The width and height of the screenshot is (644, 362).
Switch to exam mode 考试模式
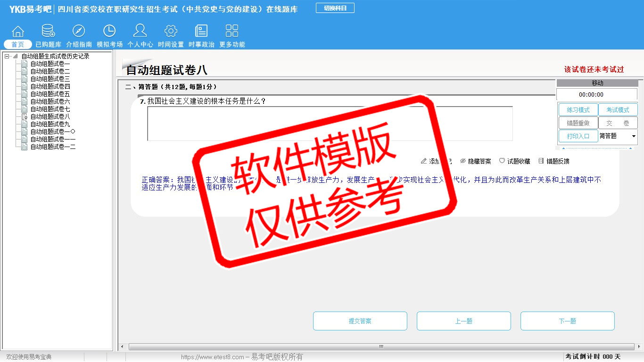click(x=618, y=110)
